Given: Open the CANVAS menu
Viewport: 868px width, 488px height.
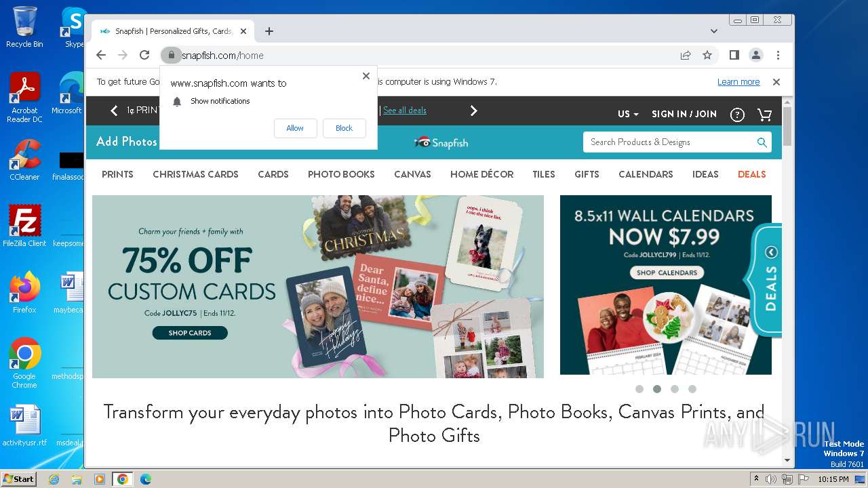Looking at the screenshot, I should click(412, 174).
